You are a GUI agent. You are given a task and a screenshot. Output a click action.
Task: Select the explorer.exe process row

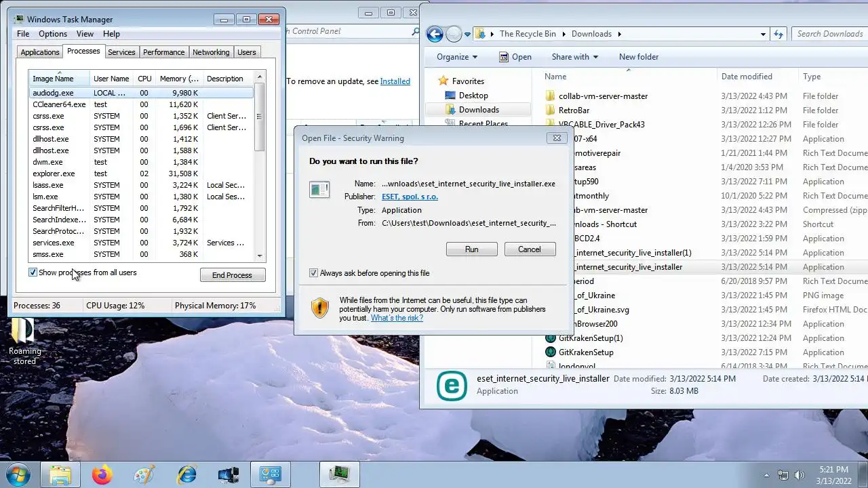(x=141, y=174)
